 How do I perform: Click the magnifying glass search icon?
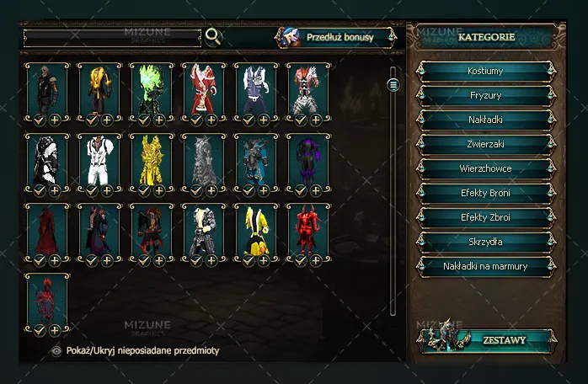coord(213,37)
